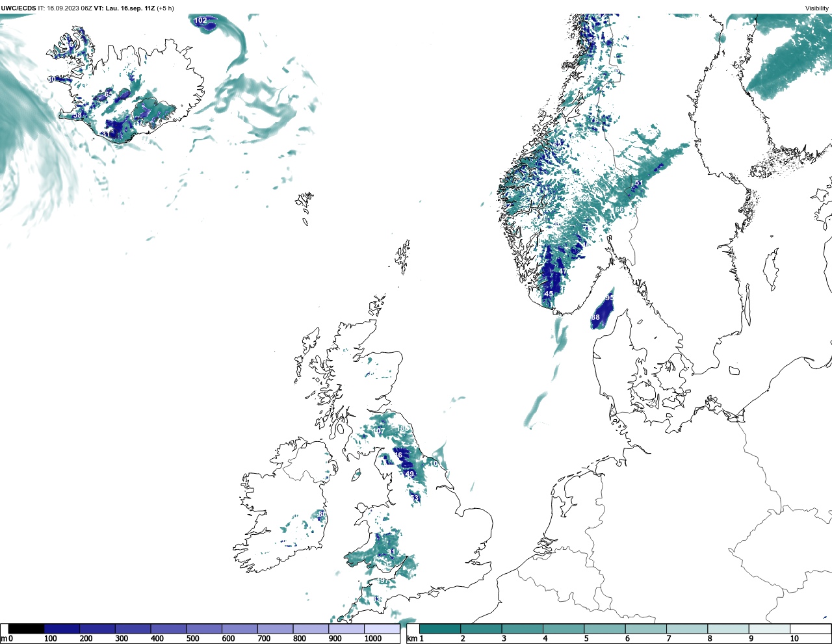Click the '102' visibility value north of Iceland
Viewport: 832px width, 644px height.
(x=201, y=20)
